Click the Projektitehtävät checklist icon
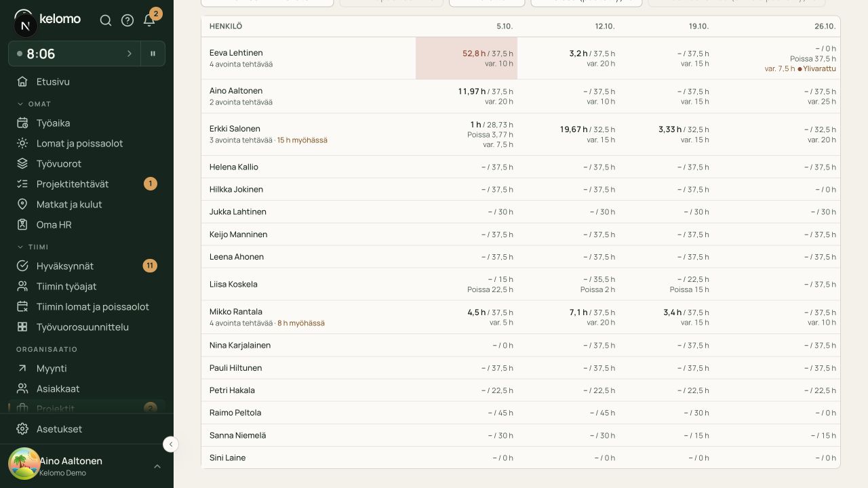The height and width of the screenshot is (488, 868). pos(22,184)
